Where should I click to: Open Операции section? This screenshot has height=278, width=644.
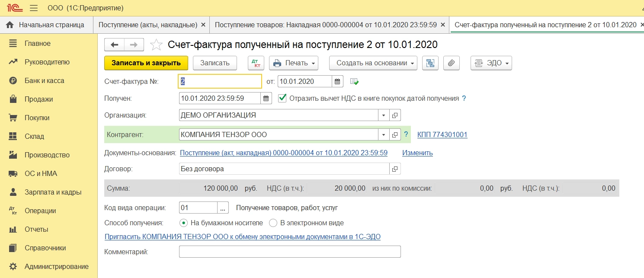tap(40, 211)
